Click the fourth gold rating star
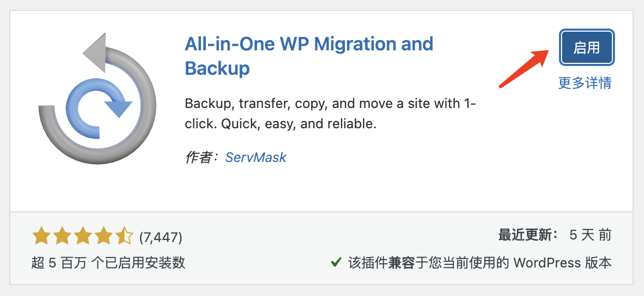The image size is (644, 296). tap(104, 237)
